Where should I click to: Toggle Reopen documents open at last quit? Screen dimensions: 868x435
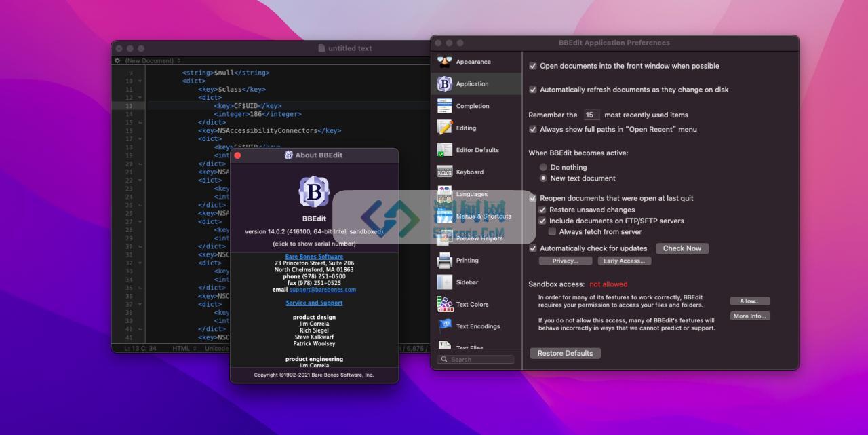click(x=533, y=198)
